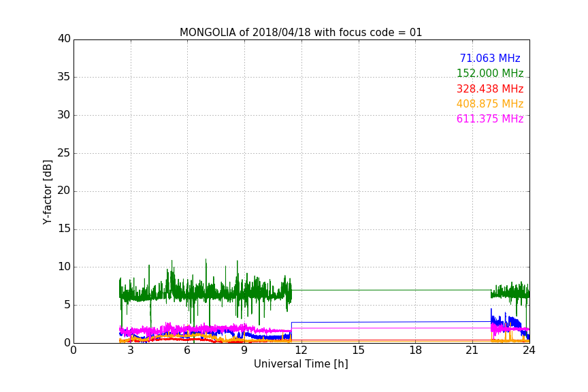Screen dimensions: 588x392
Task: Click the y-axis tick label 5
Action: click(67, 305)
